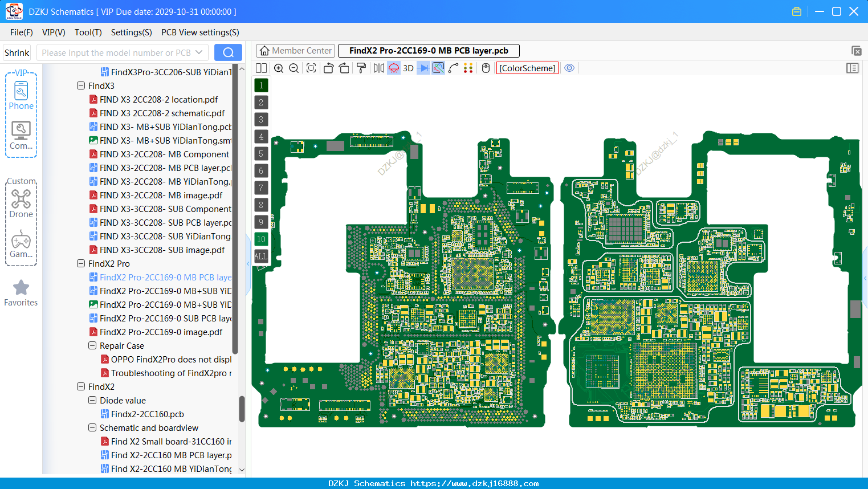Open the toolbox icon in title bar
The width and height of the screenshot is (868, 489).
coord(797,11)
